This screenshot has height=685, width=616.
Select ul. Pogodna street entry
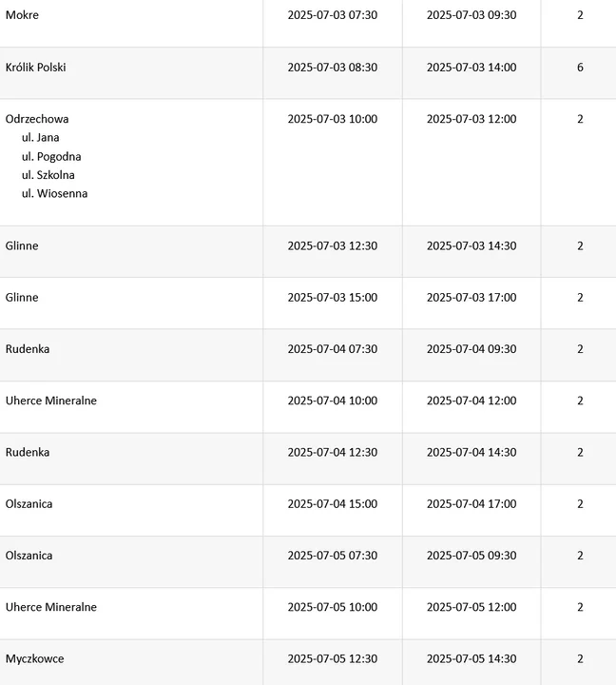coord(51,156)
